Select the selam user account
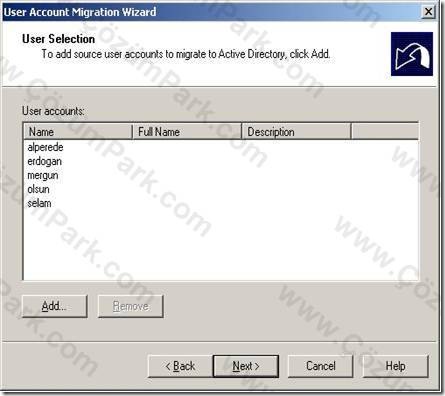This screenshot has height=396, width=445. [x=39, y=203]
